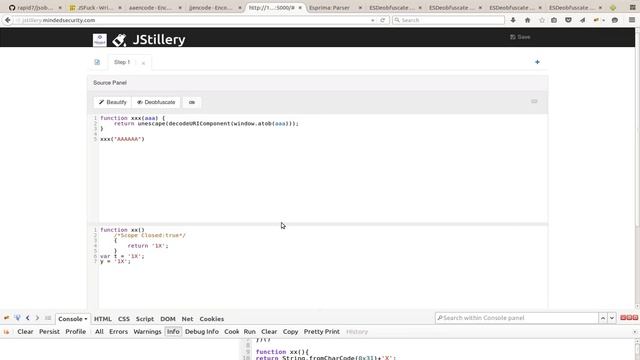Switch to the Cookies panel tab
The width and height of the screenshot is (640, 360).
(x=211, y=319)
